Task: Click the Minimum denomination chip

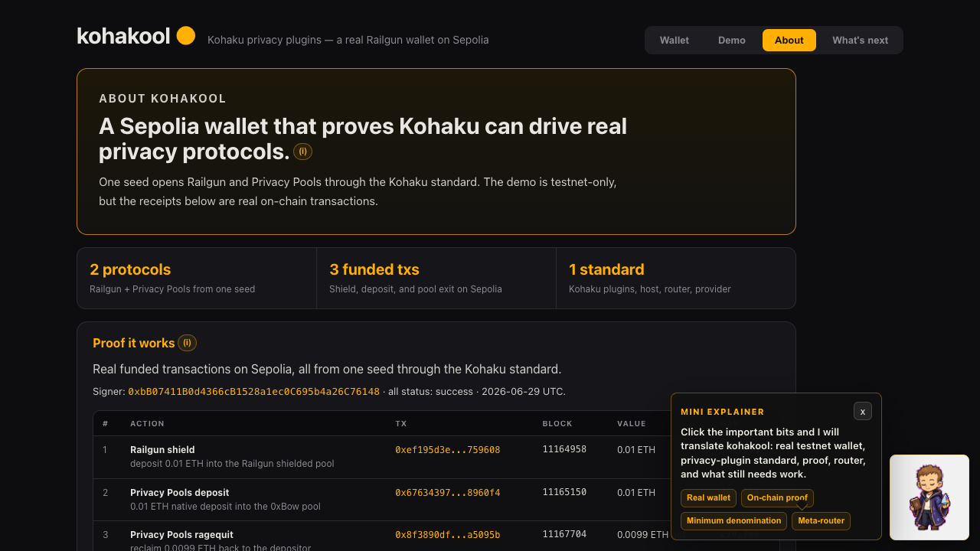Action: click(733, 521)
